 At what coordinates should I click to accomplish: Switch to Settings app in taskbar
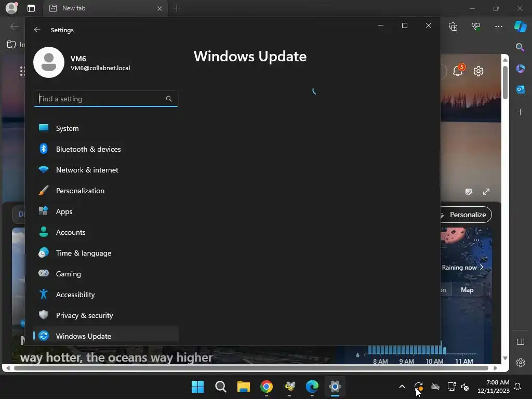click(335, 387)
